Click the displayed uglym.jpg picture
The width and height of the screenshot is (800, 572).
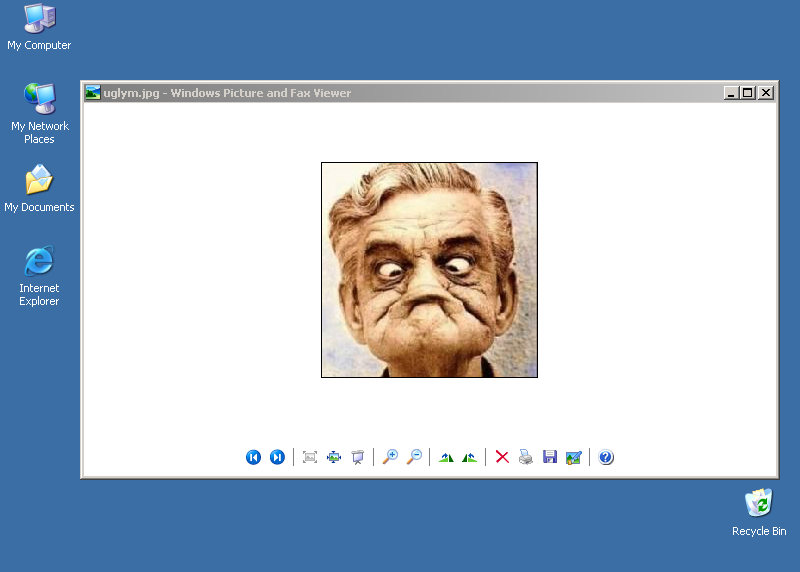(429, 270)
